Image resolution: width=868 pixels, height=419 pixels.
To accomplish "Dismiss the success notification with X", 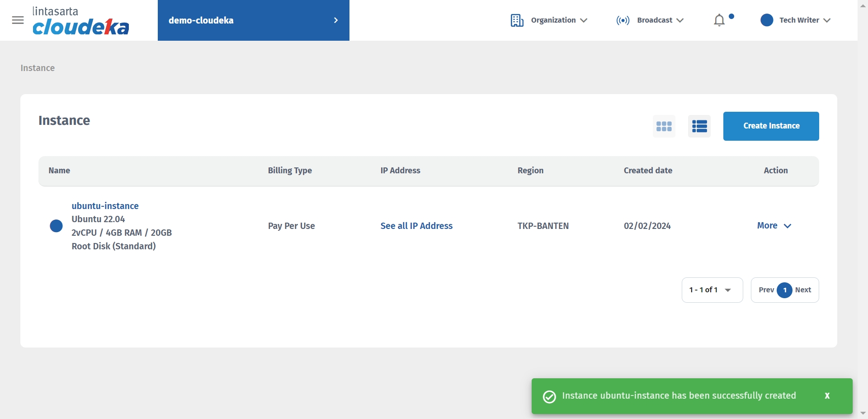I will pyautogui.click(x=827, y=396).
